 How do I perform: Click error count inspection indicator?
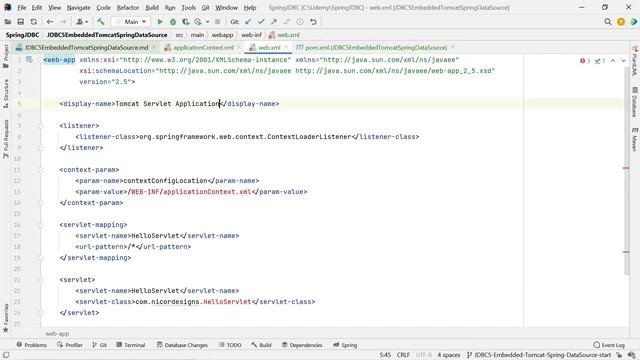click(x=585, y=60)
